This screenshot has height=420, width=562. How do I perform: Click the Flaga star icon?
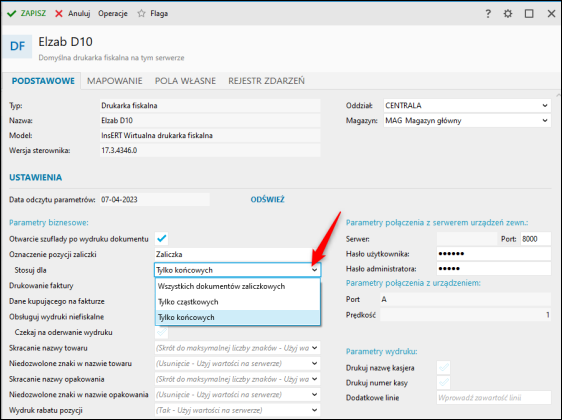(x=142, y=14)
